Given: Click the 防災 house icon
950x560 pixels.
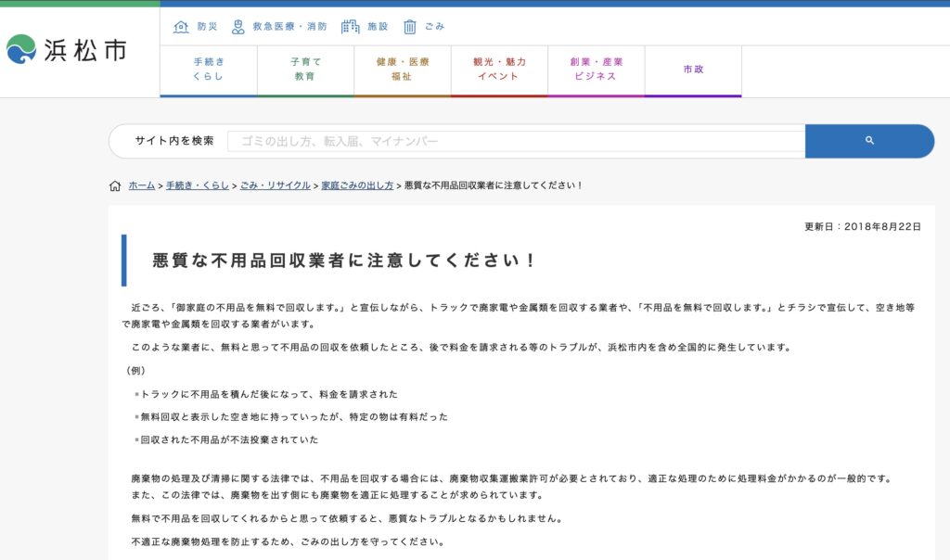Looking at the screenshot, I should [181, 27].
